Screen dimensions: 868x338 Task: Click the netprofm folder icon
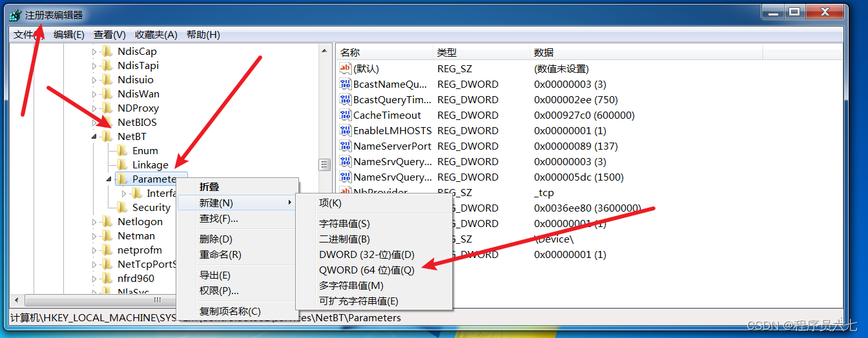107,250
